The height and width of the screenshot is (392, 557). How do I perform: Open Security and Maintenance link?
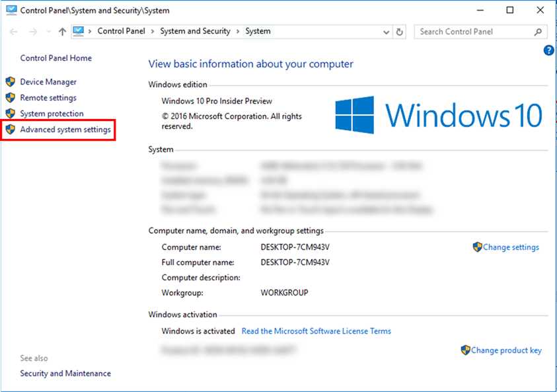pos(65,373)
